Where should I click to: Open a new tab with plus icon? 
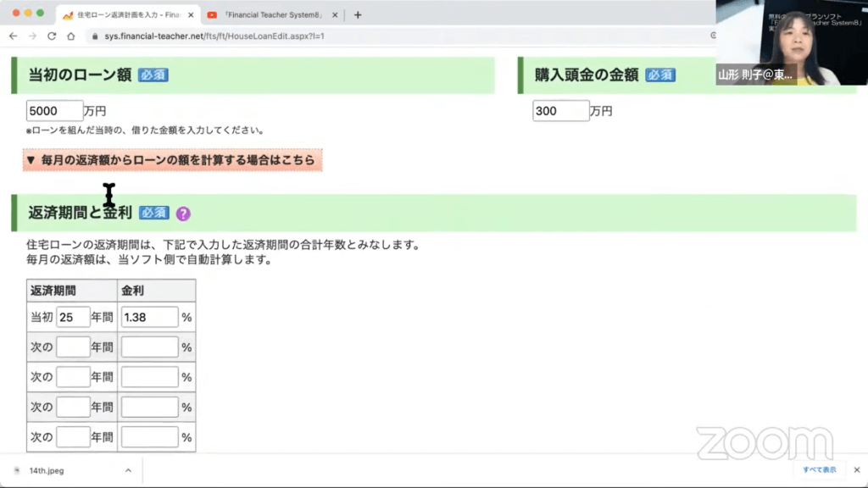[358, 15]
